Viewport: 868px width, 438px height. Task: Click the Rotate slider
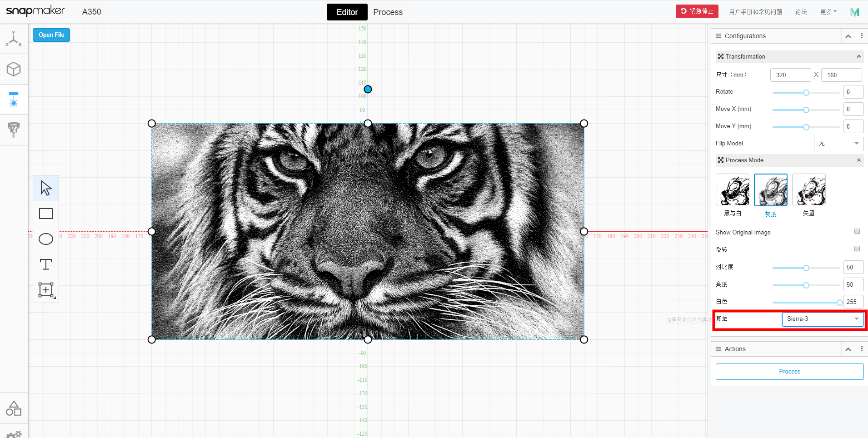(806, 93)
